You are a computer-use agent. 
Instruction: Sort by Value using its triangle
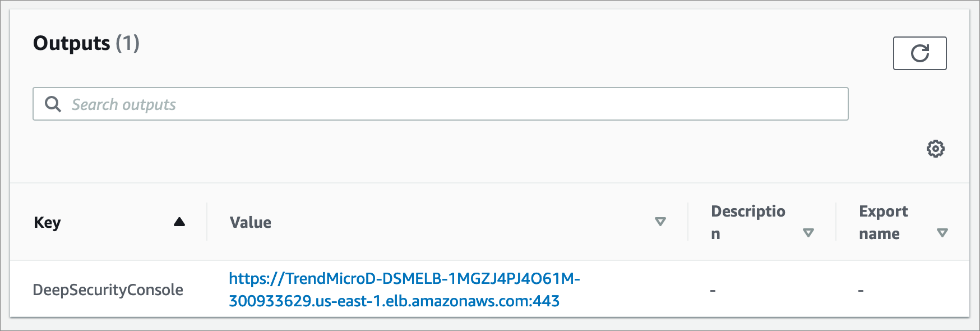click(x=660, y=222)
